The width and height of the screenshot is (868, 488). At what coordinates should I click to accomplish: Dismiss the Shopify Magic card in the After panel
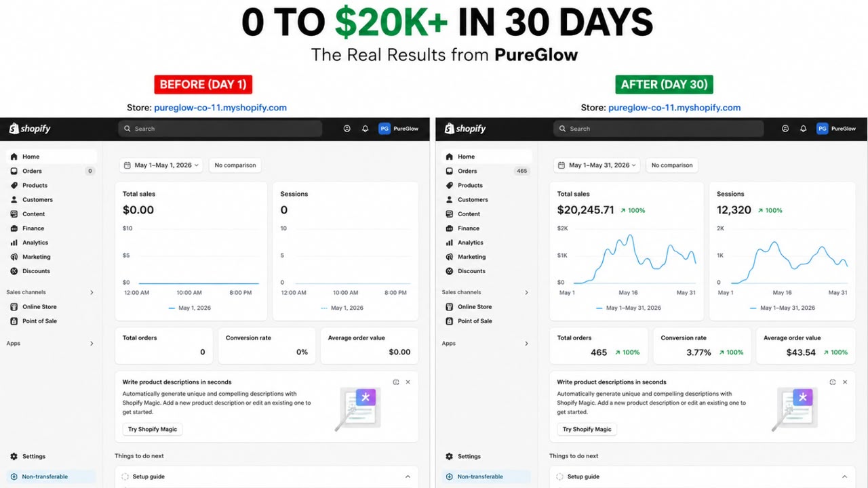click(x=845, y=382)
